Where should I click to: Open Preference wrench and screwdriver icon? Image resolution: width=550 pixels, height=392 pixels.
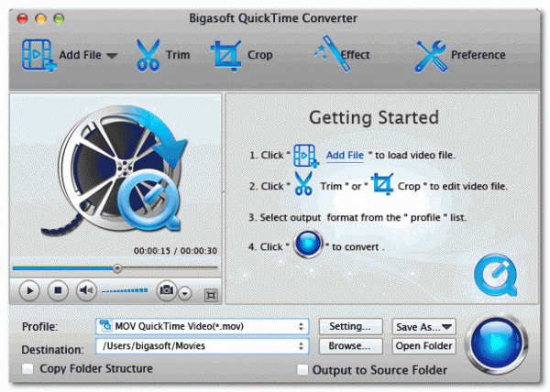(431, 56)
